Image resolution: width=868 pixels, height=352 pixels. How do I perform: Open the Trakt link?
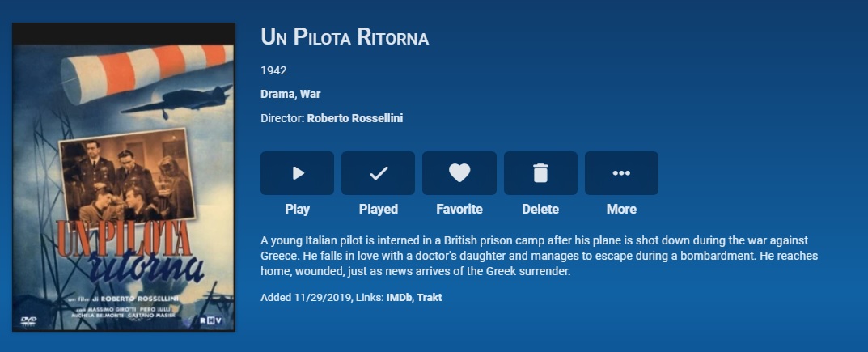point(430,297)
